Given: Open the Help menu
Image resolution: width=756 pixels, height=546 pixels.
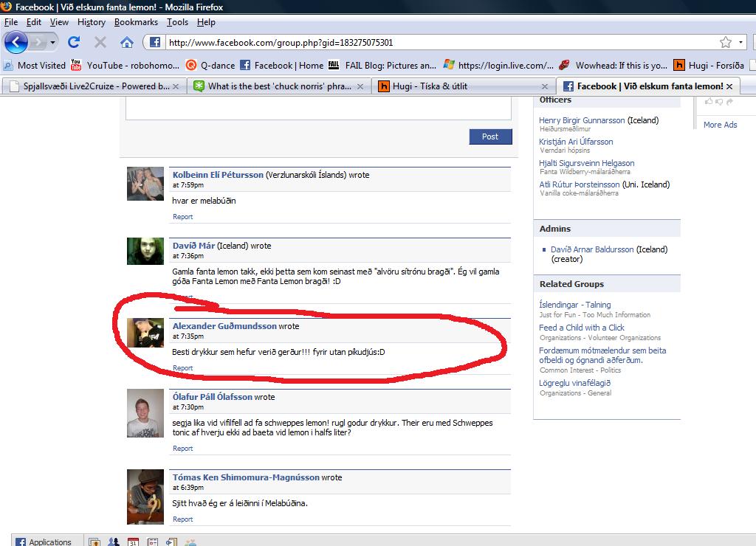Looking at the screenshot, I should [206, 22].
